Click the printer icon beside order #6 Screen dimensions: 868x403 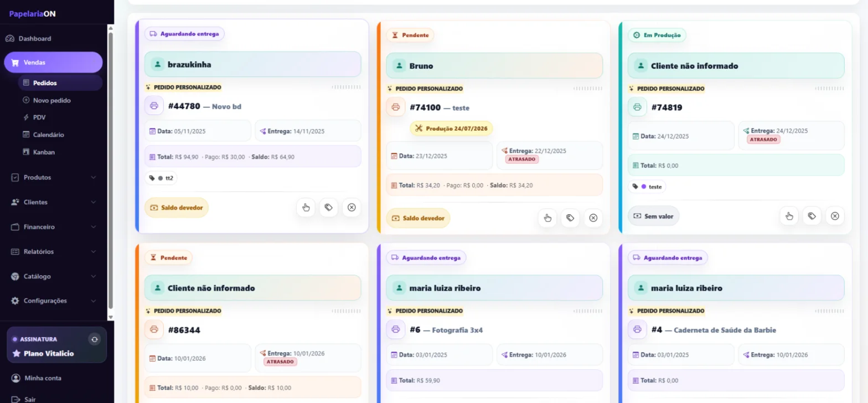(396, 329)
